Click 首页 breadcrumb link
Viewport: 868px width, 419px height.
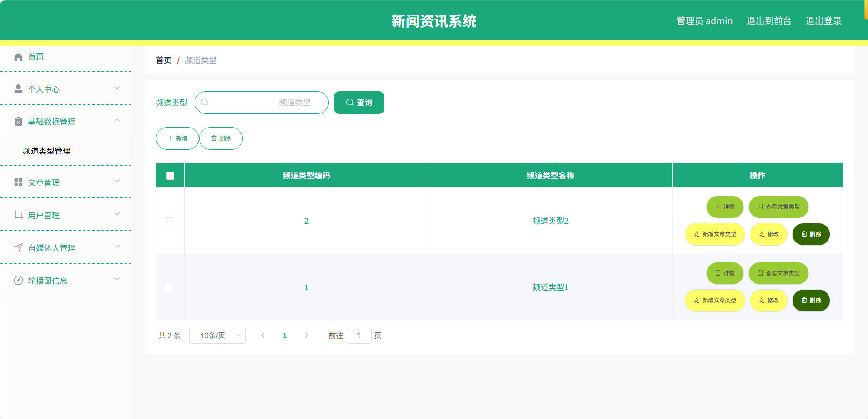click(x=164, y=60)
